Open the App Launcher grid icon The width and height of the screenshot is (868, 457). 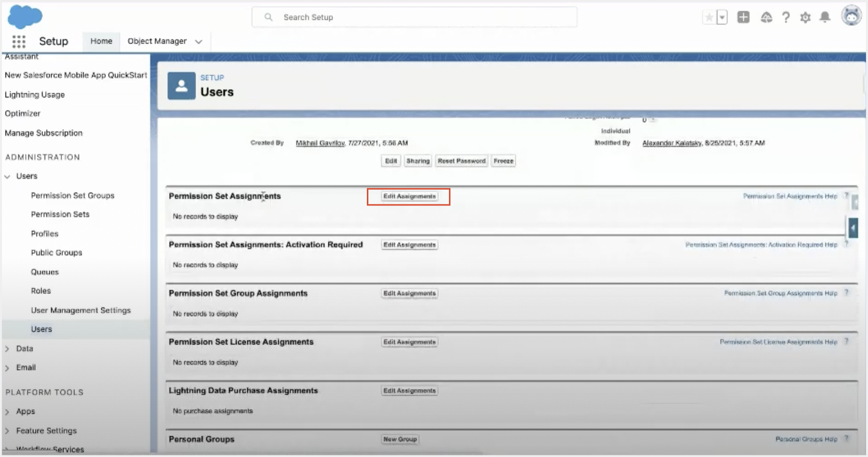[x=19, y=42]
